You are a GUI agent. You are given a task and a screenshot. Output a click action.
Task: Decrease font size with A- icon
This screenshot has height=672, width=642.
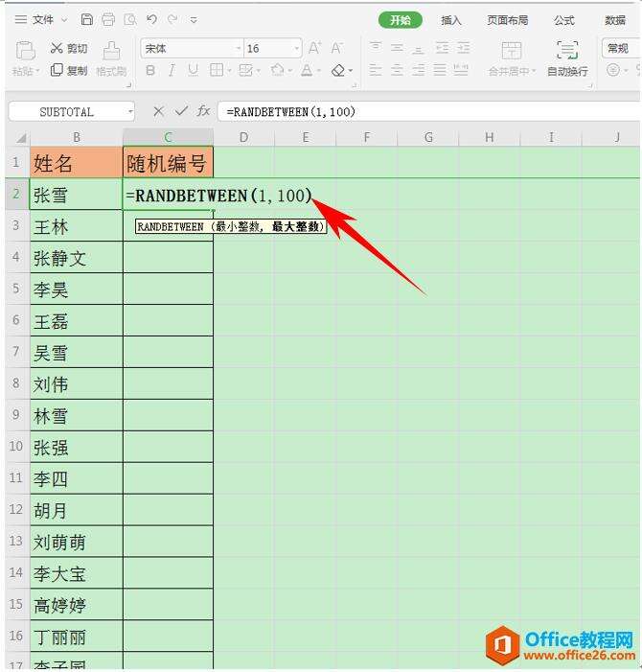(337, 48)
